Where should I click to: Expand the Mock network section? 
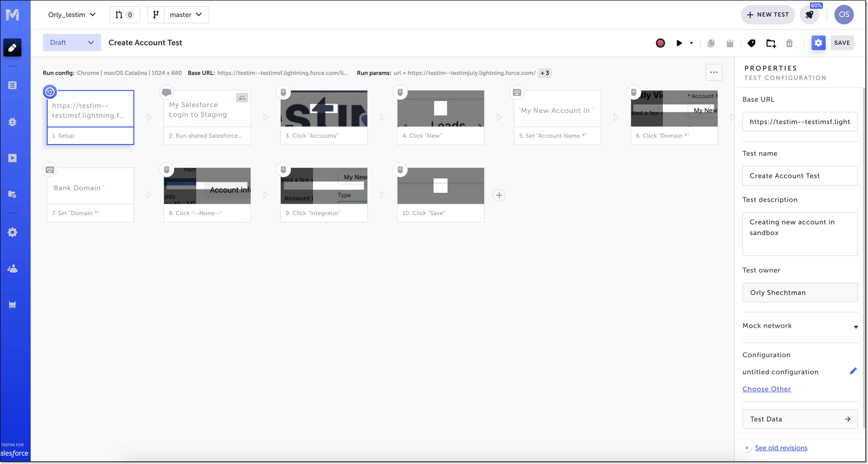tap(800, 326)
